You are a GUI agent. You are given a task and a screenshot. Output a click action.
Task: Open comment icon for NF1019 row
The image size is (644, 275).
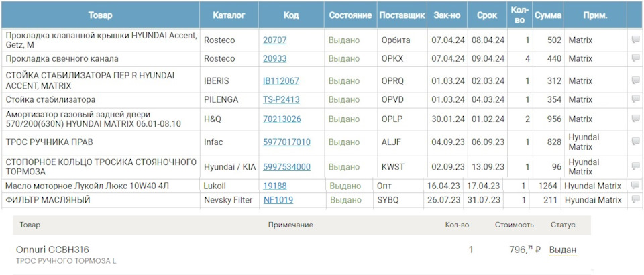(636, 200)
